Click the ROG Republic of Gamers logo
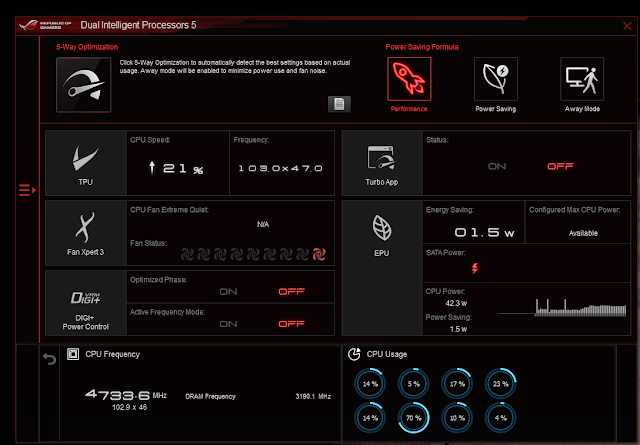This screenshot has width=640, height=445. pos(45,25)
